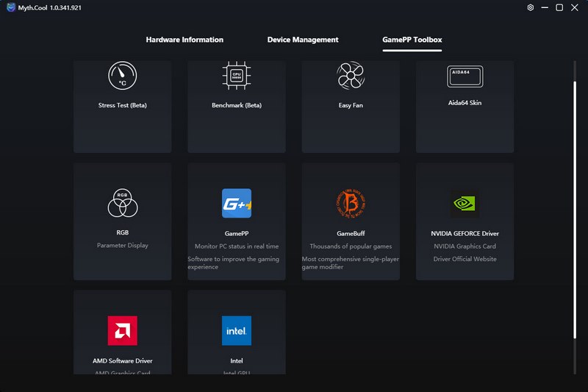588x392 pixels.
Task: Click the AMD red logo icon
Action: tap(122, 330)
